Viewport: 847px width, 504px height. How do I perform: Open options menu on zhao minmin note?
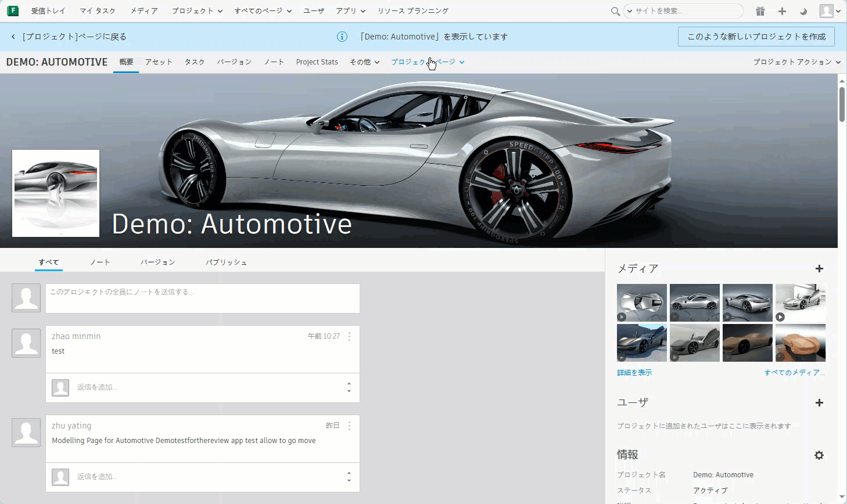point(349,336)
